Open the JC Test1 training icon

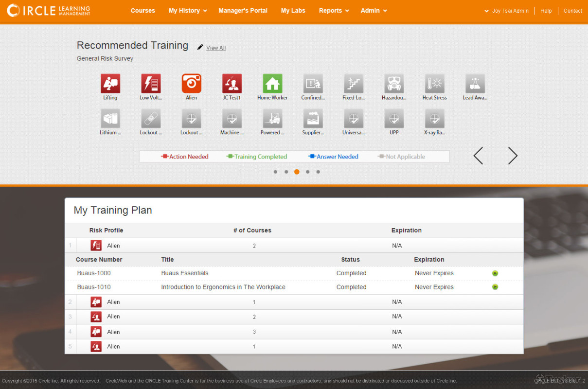click(232, 84)
